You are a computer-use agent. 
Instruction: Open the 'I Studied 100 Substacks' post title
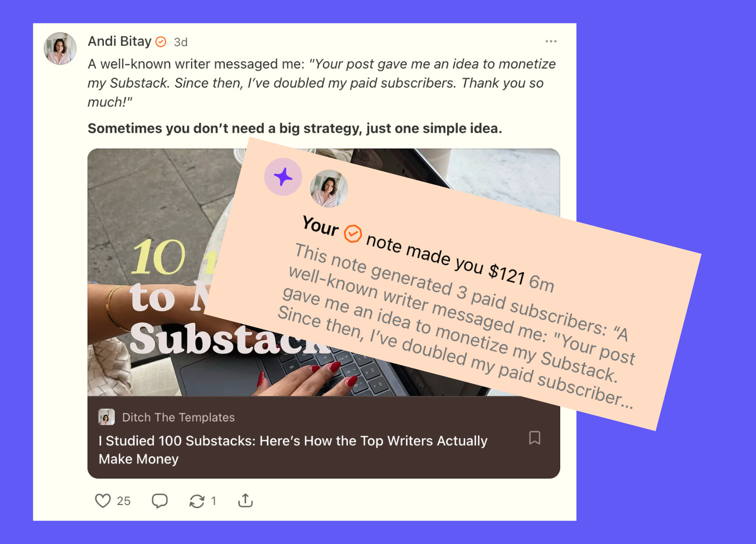(x=293, y=450)
